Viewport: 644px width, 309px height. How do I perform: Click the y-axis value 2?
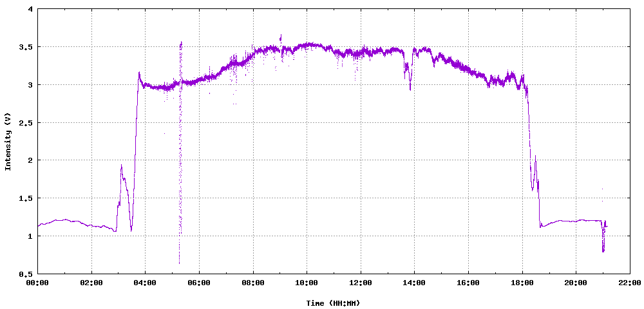tap(31, 160)
